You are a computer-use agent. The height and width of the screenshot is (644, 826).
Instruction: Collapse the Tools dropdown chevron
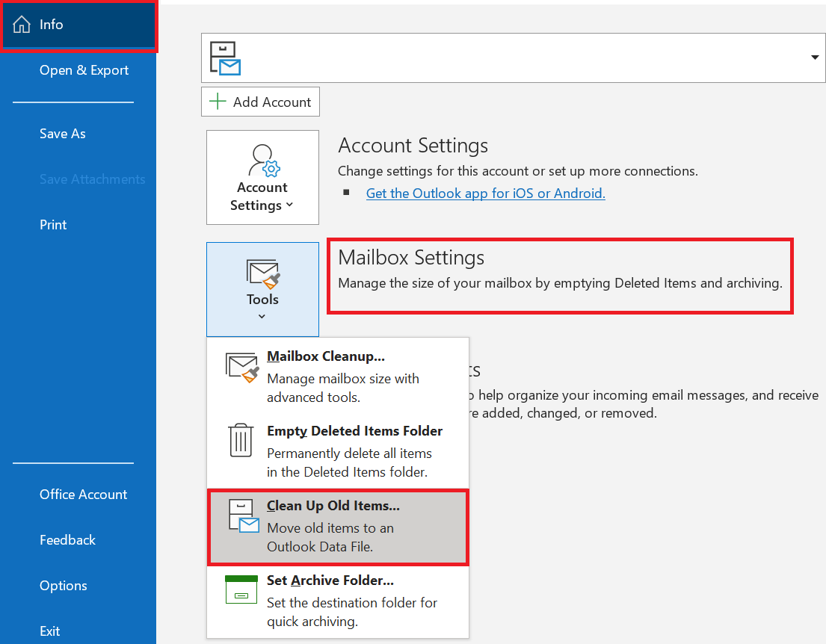pos(262,317)
